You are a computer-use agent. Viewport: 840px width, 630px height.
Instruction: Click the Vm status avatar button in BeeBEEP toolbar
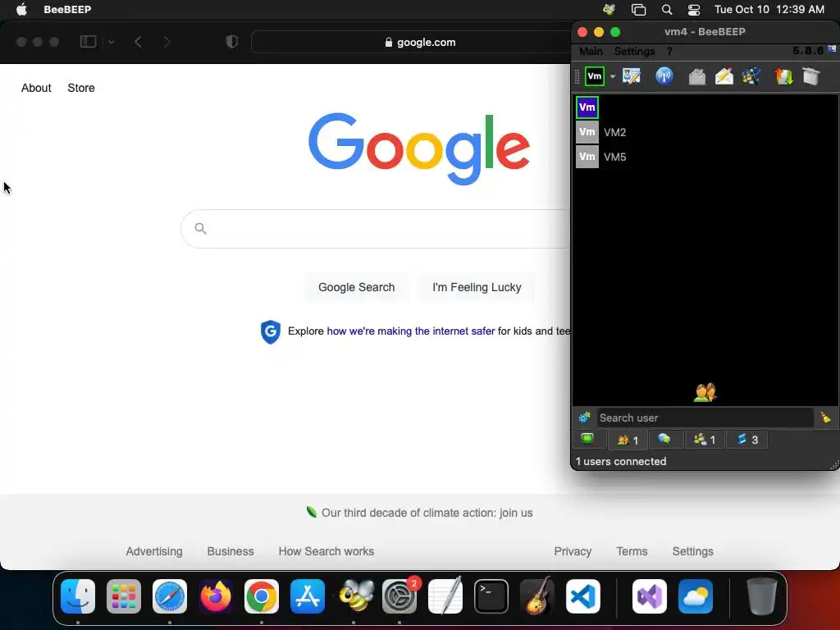(594, 76)
